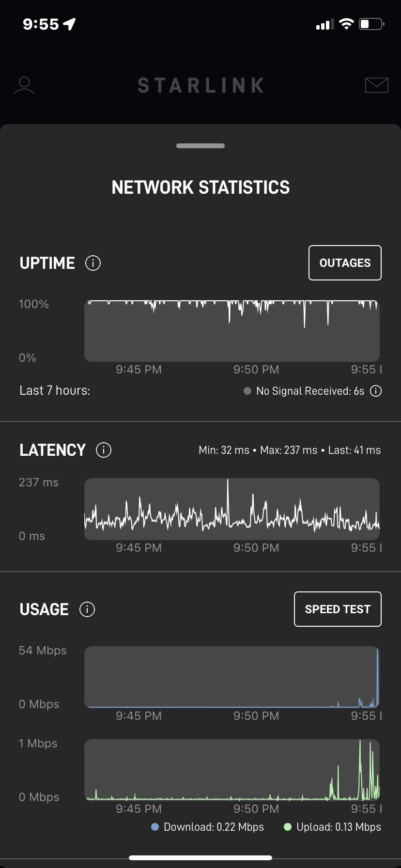This screenshot has height=868, width=401.
Task: Open the account profile icon
Action: (x=24, y=85)
